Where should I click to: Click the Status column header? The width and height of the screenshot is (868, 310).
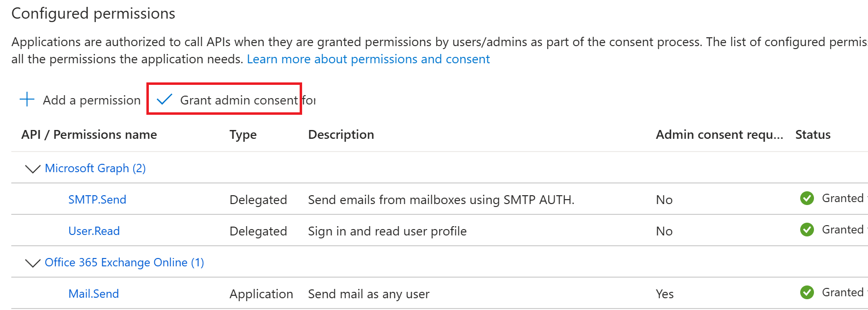coord(813,134)
